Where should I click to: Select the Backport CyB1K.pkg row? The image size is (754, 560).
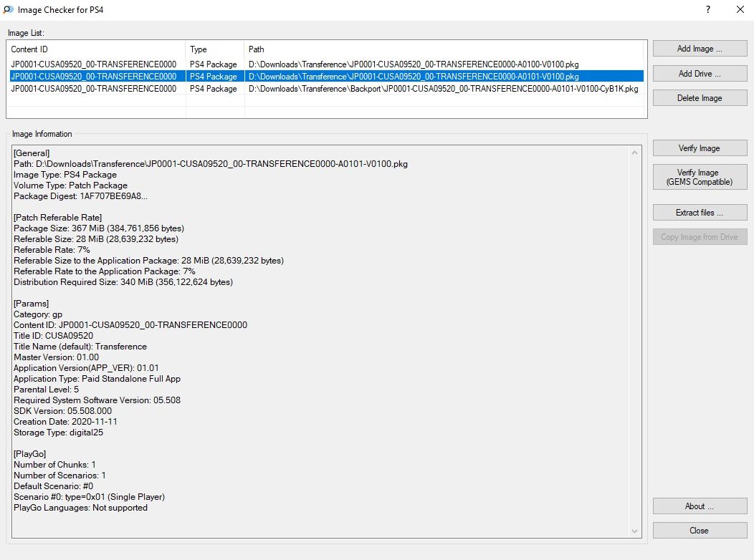327,88
